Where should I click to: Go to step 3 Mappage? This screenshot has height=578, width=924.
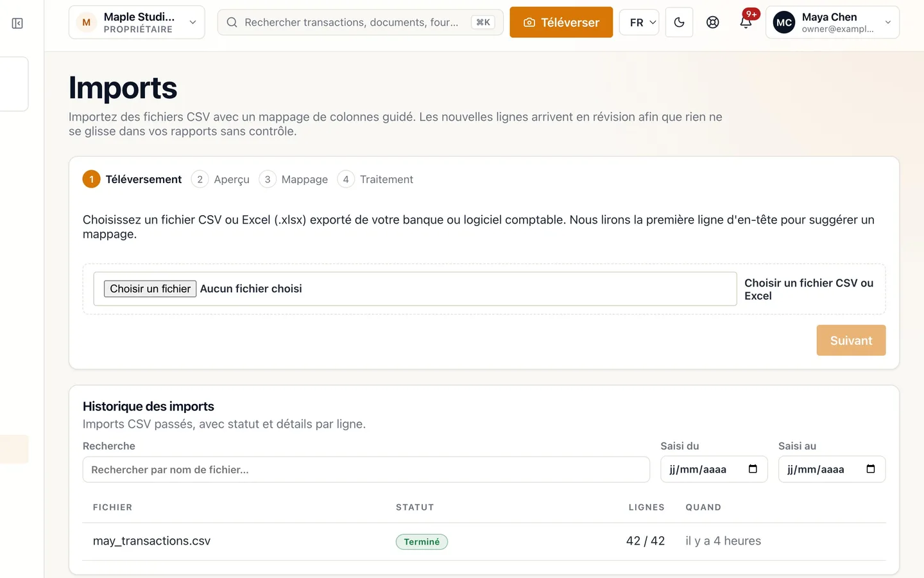[x=293, y=179]
